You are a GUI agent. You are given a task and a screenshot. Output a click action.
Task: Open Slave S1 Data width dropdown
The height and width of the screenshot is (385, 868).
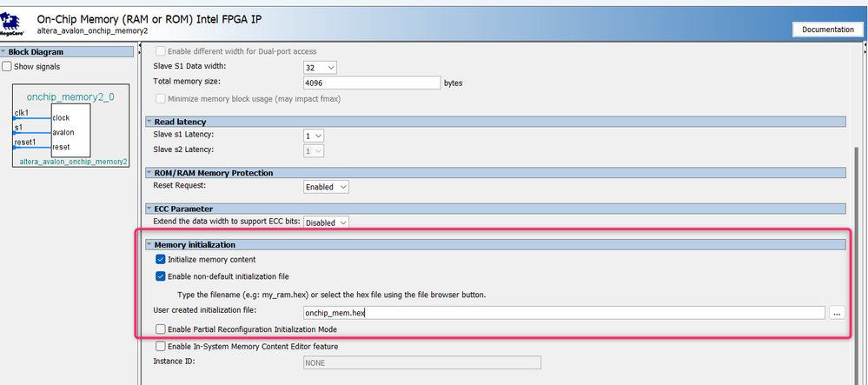coord(320,67)
